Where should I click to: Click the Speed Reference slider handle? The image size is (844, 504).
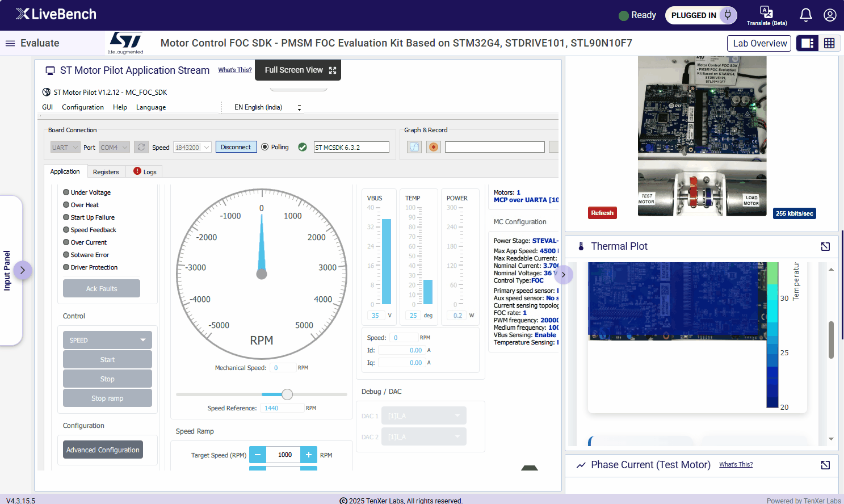coord(287,394)
